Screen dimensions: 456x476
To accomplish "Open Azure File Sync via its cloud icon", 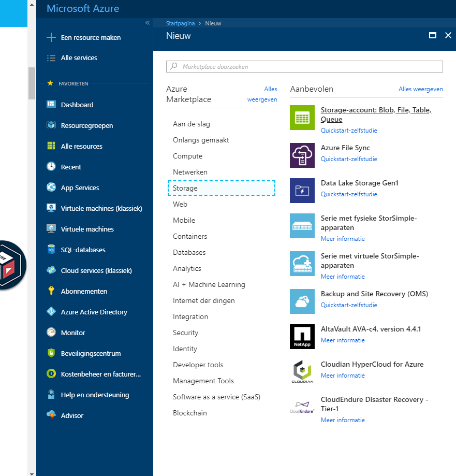I will (x=302, y=155).
